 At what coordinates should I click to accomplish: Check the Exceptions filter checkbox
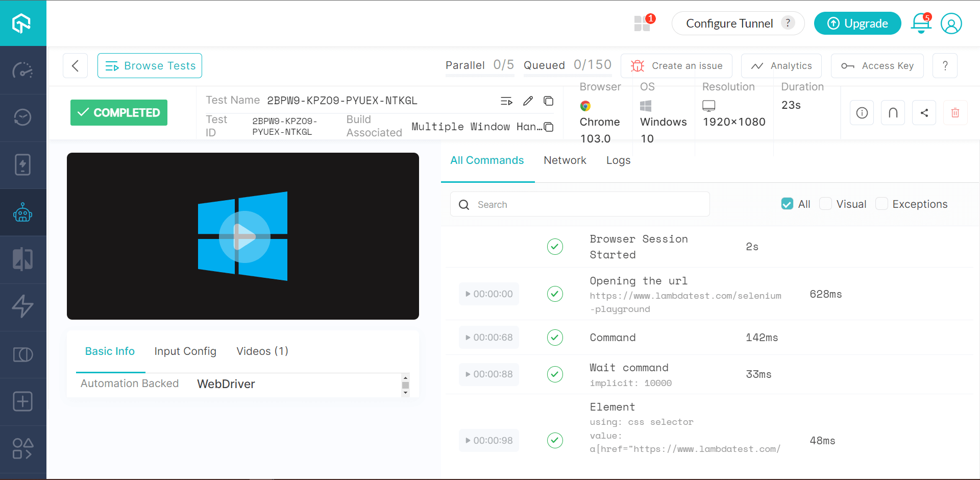coord(881,203)
